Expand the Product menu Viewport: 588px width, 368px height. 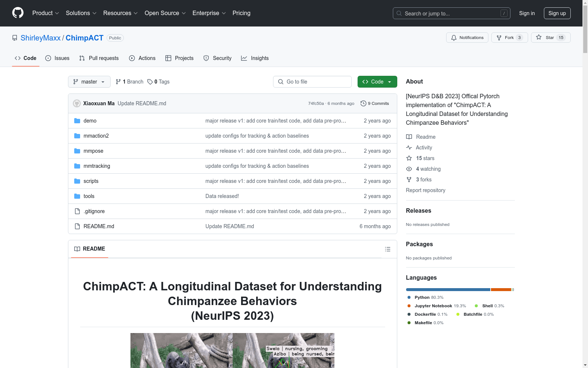click(x=46, y=13)
